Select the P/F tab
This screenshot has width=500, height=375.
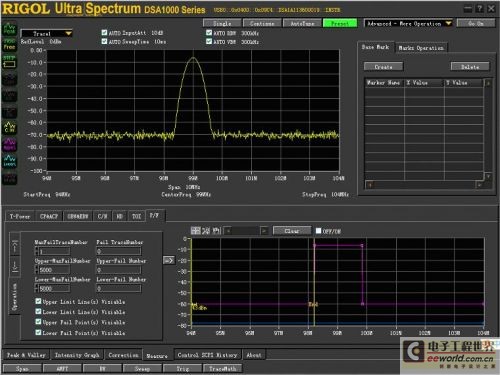click(x=154, y=215)
